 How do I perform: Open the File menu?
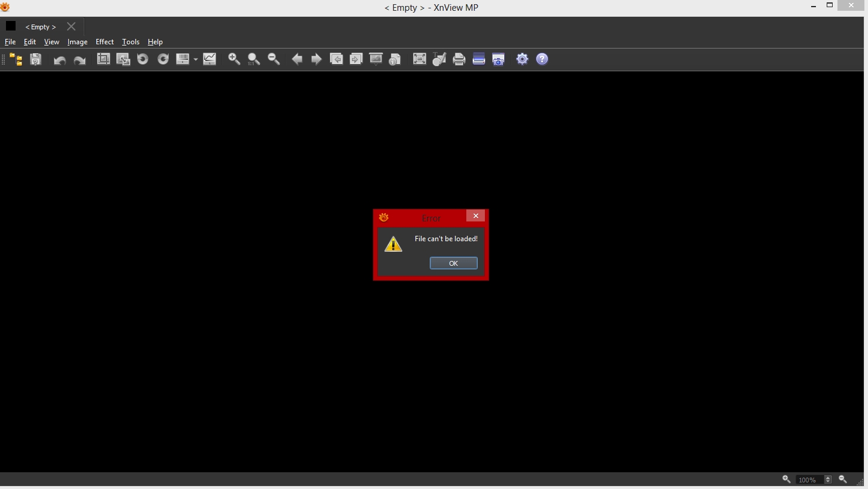pos(10,42)
